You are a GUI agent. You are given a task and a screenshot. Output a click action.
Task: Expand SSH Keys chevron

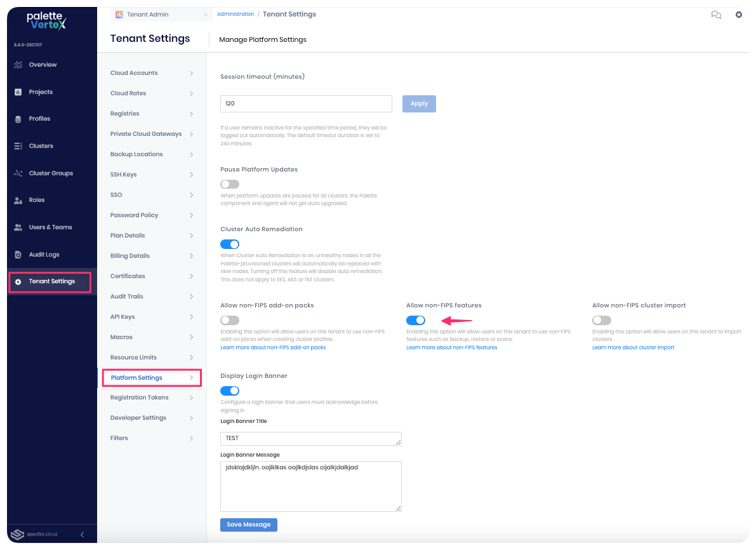(x=192, y=175)
